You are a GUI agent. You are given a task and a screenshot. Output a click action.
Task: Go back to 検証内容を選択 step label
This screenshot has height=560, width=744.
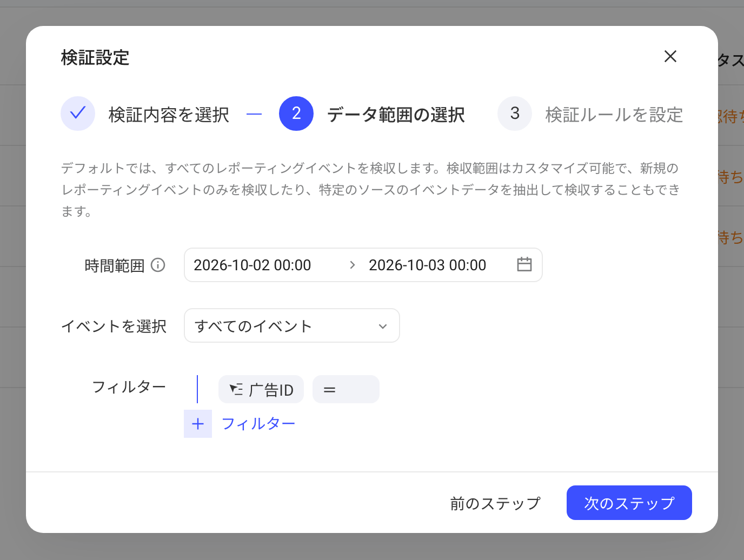pos(169,115)
